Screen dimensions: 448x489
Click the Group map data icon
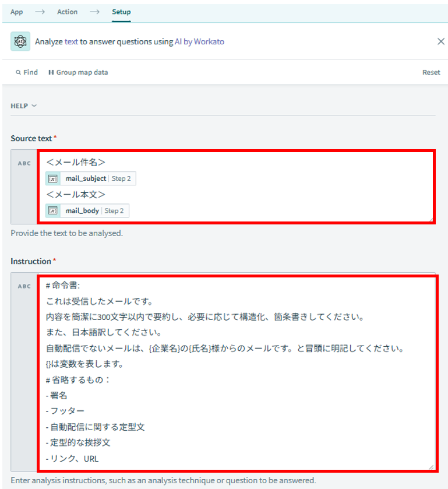(51, 72)
